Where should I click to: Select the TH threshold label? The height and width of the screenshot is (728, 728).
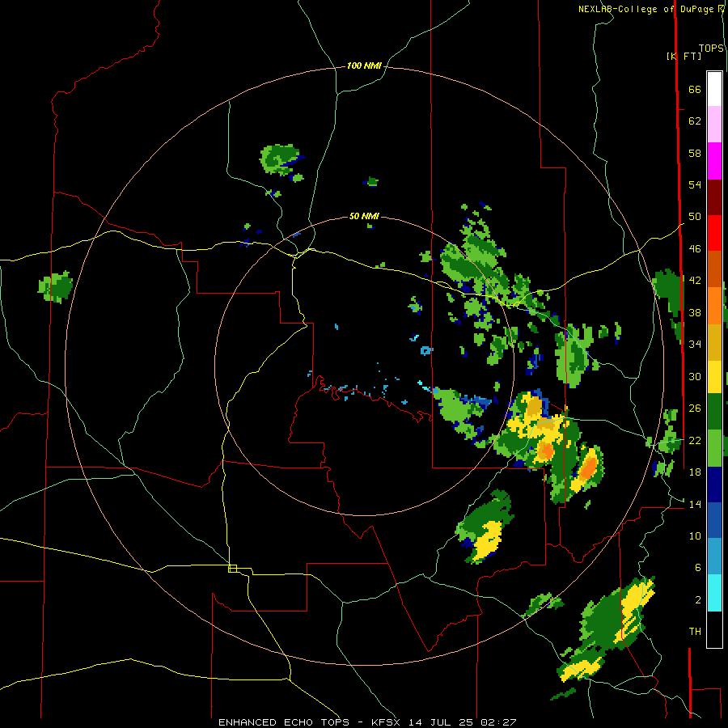click(x=695, y=632)
